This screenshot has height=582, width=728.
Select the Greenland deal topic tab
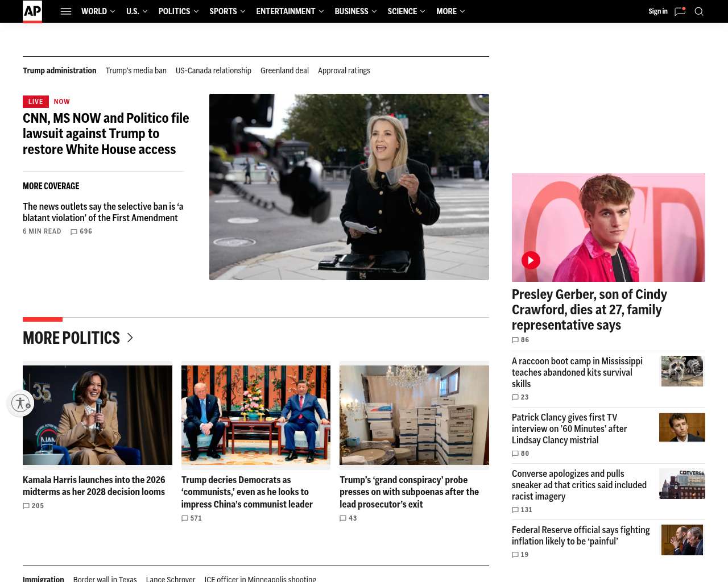pyautogui.click(x=284, y=70)
